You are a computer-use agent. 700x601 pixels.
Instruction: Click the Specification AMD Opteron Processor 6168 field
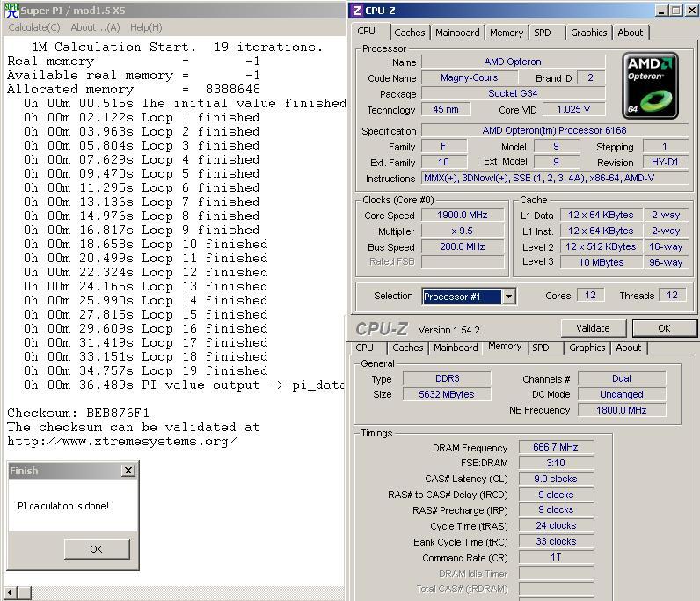(x=555, y=130)
